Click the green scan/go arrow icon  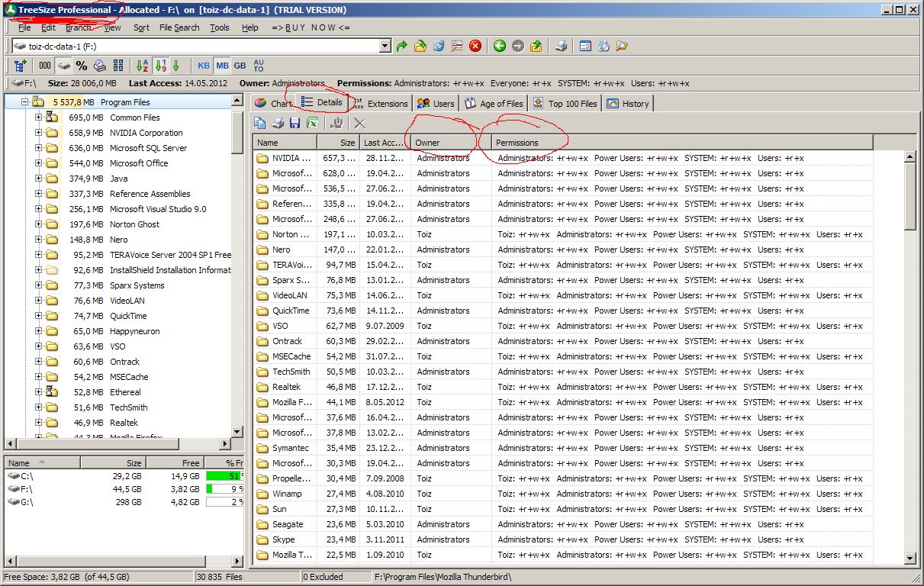(402, 46)
